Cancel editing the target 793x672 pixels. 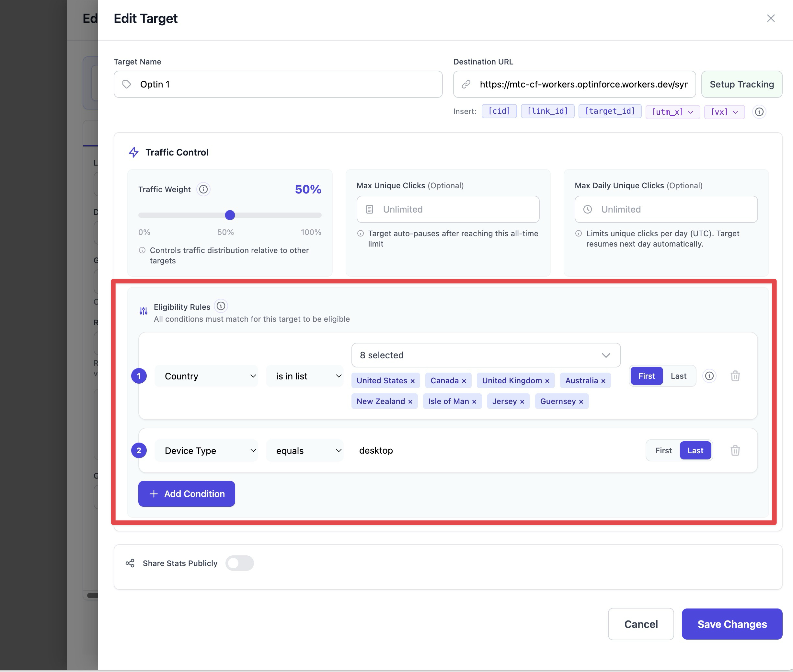click(641, 624)
